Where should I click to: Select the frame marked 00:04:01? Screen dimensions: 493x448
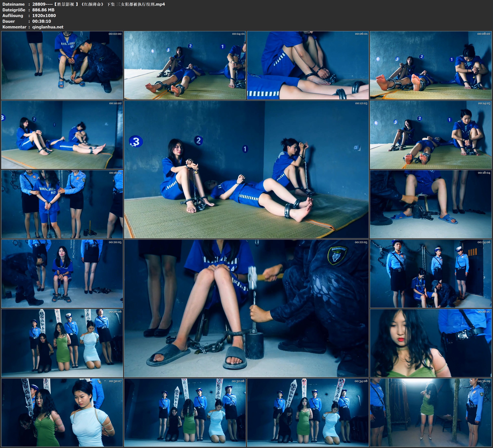185,65
